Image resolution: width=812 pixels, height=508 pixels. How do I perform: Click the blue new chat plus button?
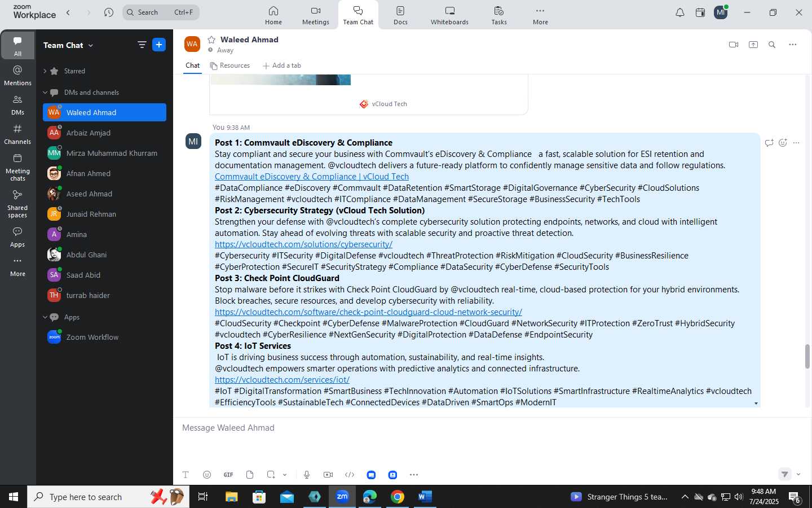pyautogui.click(x=159, y=45)
